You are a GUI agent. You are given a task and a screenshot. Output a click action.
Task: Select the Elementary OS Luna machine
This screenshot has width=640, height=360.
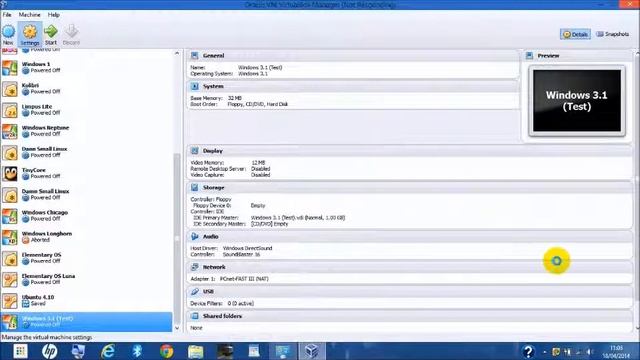pos(87,280)
